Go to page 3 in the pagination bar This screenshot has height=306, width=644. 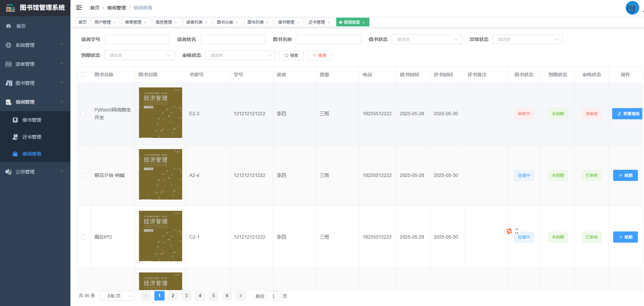pos(186,295)
